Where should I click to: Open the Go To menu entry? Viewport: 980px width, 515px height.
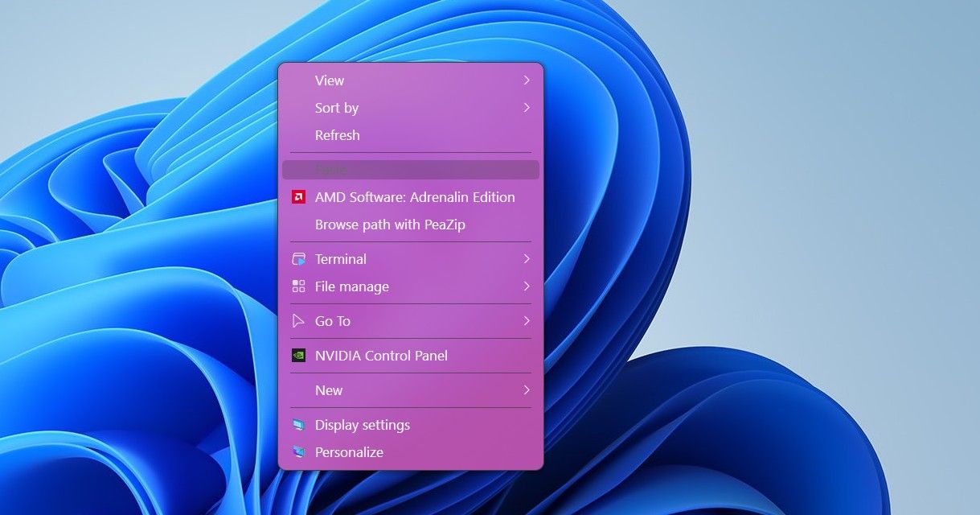pyautogui.click(x=411, y=321)
